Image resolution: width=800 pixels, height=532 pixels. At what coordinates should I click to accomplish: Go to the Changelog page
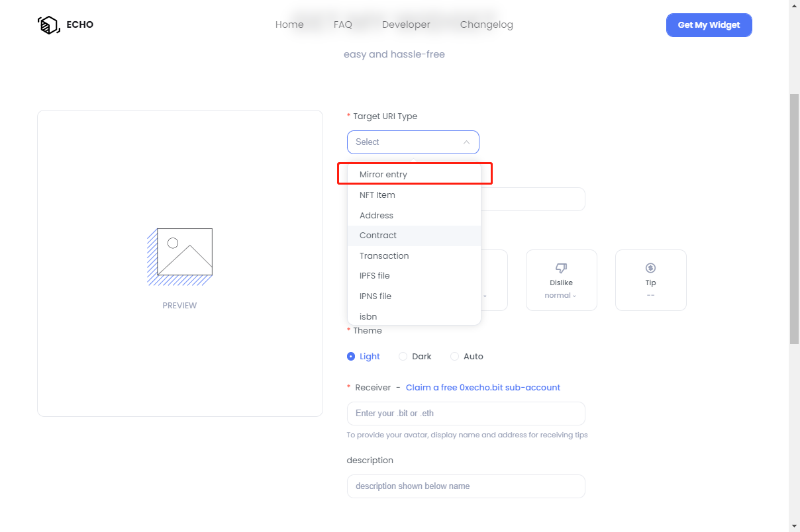486,24
